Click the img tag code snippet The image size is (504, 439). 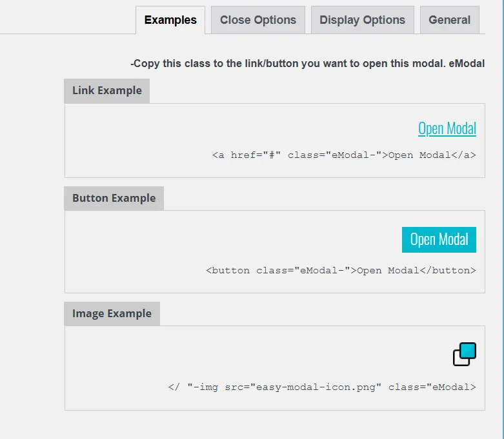pyautogui.click(x=322, y=387)
